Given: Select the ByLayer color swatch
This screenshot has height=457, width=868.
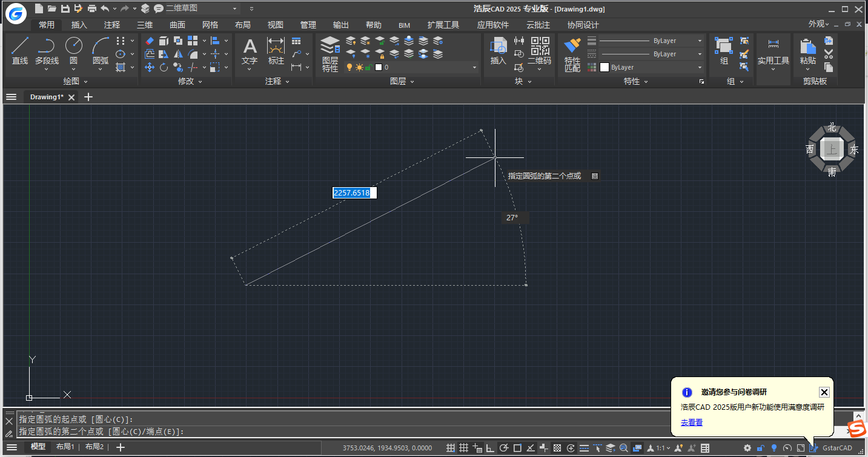Looking at the screenshot, I should 603,67.
